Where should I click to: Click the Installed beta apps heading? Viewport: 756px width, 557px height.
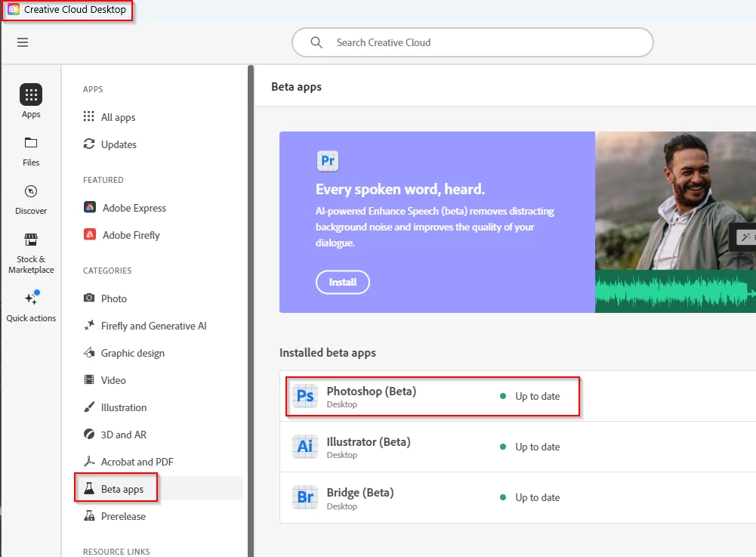pos(328,352)
